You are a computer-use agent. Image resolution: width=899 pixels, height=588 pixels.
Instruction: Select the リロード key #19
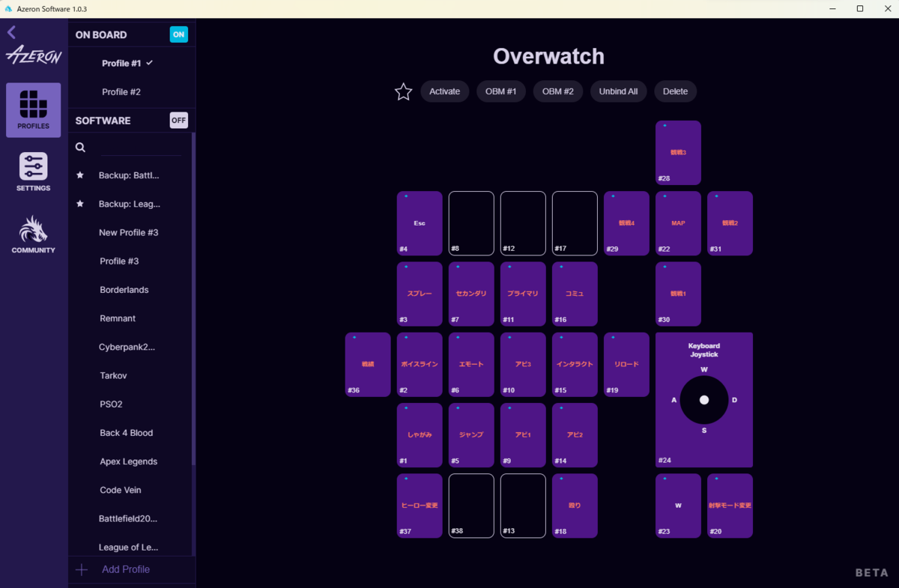coord(626,365)
